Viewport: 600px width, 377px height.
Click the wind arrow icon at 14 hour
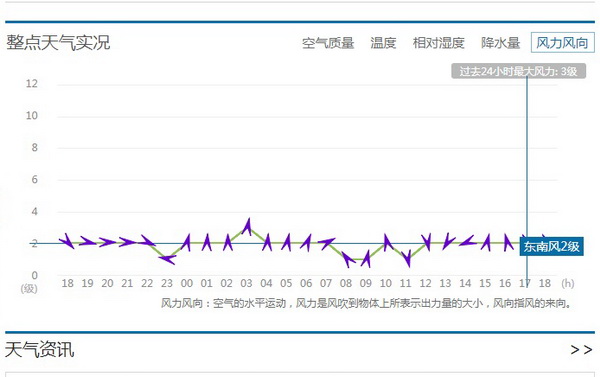[x=467, y=241]
